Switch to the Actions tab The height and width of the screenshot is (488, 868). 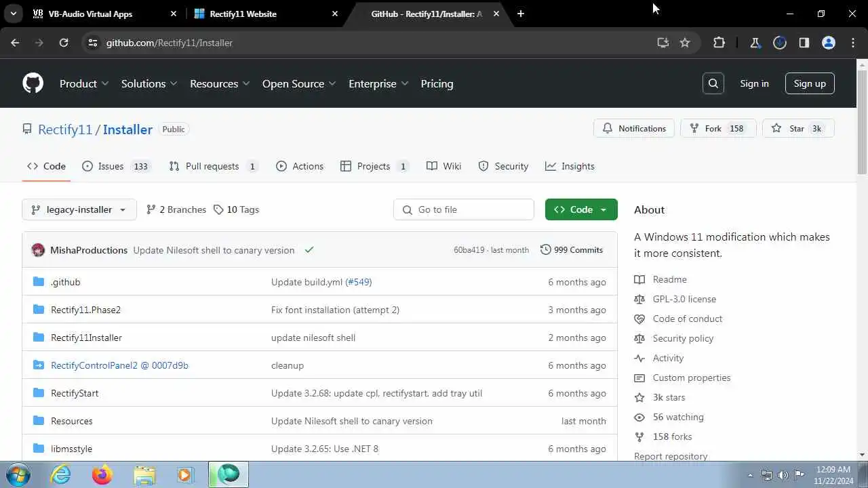point(300,166)
